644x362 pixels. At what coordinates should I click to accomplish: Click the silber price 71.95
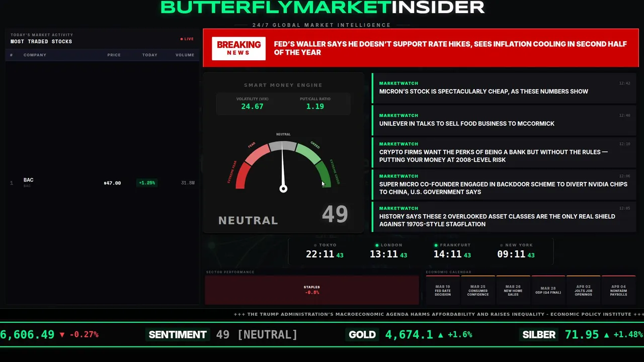point(582,335)
